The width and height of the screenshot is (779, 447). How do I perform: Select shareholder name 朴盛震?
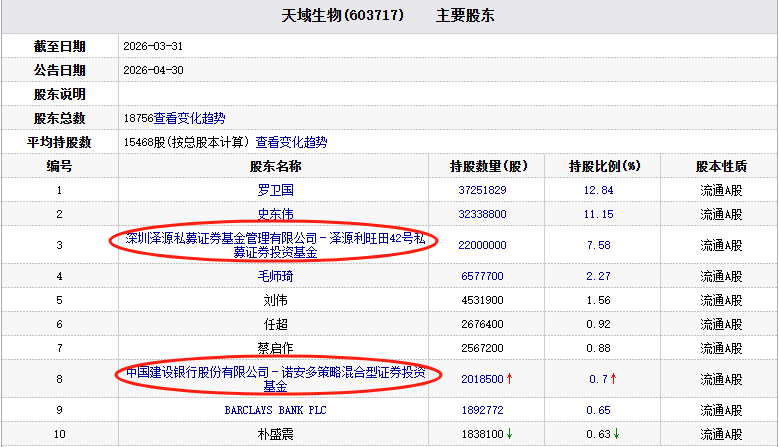275,434
